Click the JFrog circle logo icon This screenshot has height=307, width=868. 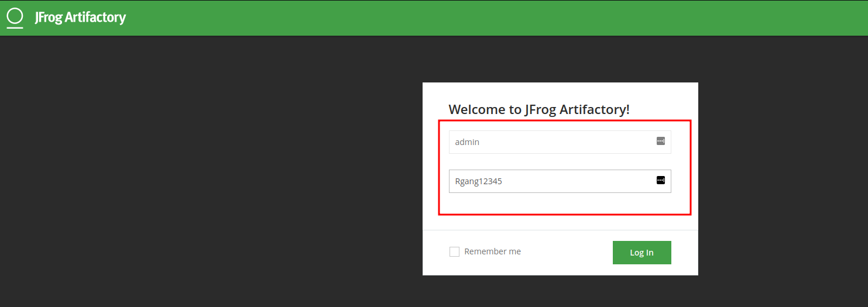pos(15,17)
